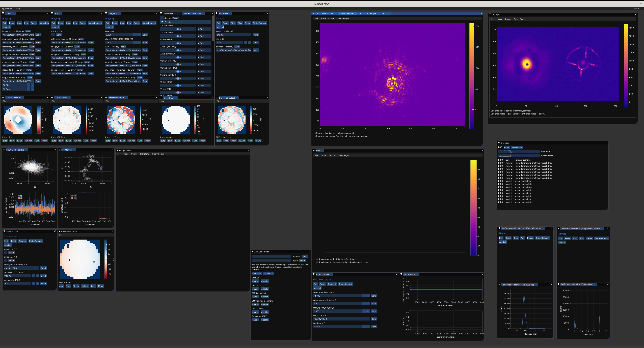The height and width of the screenshot is (348, 644).
Task: Switch to the CRED2: Fringed tab
Action: click(x=345, y=14)
